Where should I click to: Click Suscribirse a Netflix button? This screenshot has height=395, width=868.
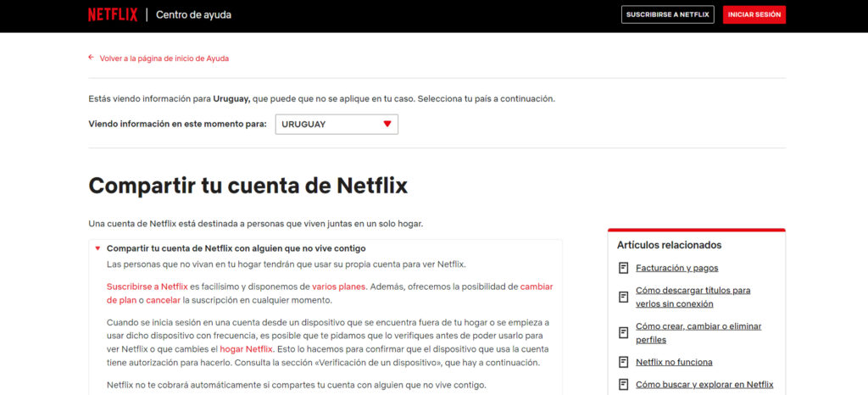tap(668, 14)
